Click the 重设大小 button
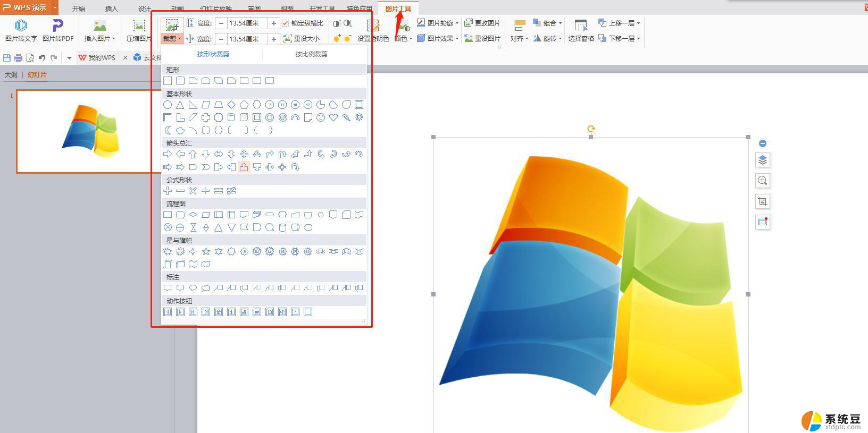868x433 pixels. pos(302,39)
